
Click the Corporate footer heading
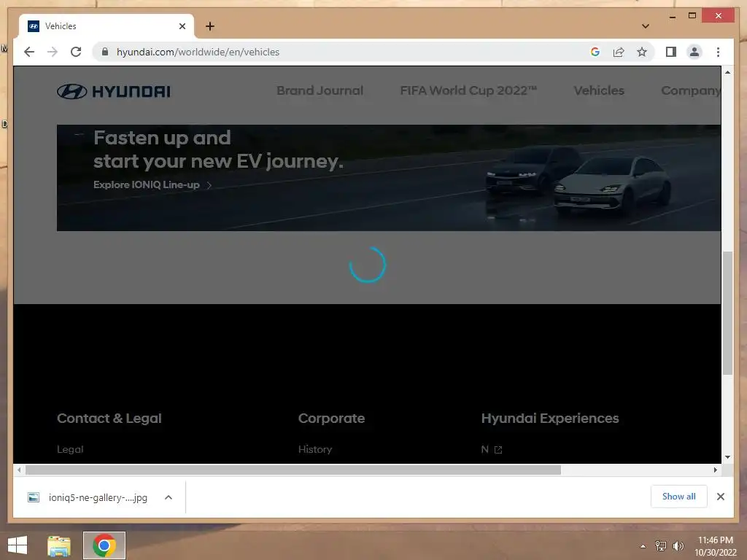pyautogui.click(x=331, y=418)
